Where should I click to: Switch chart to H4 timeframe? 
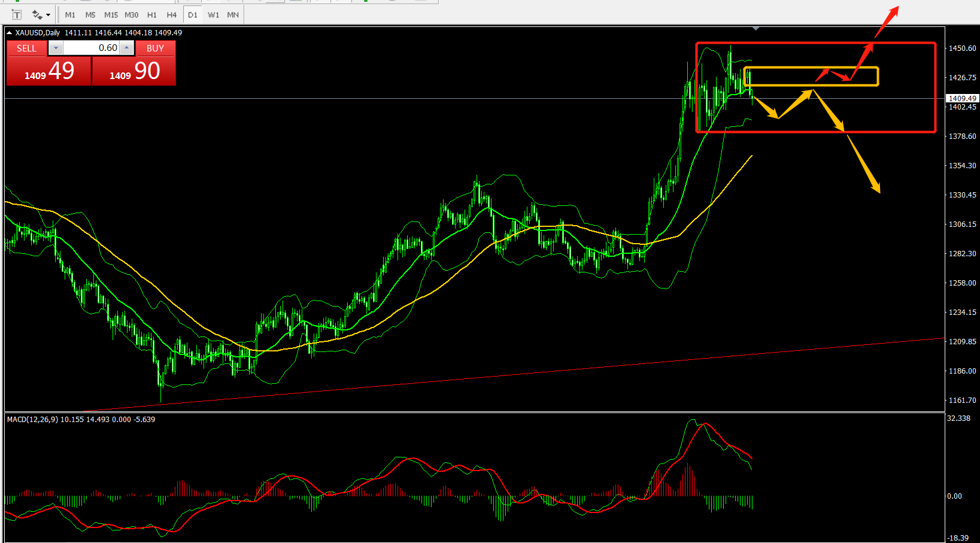pyautogui.click(x=172, y=15)
